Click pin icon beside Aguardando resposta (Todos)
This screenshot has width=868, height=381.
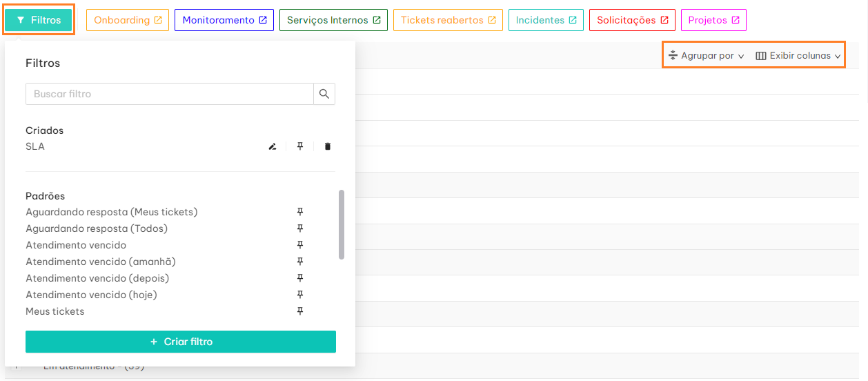[300, 228]
